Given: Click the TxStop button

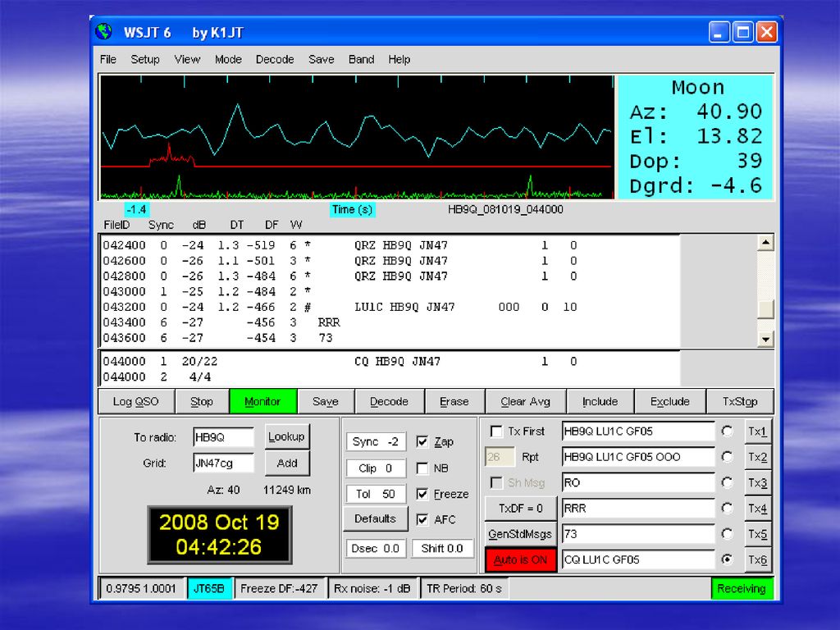Looking at the screenshot, I should (x=740, y=401).
